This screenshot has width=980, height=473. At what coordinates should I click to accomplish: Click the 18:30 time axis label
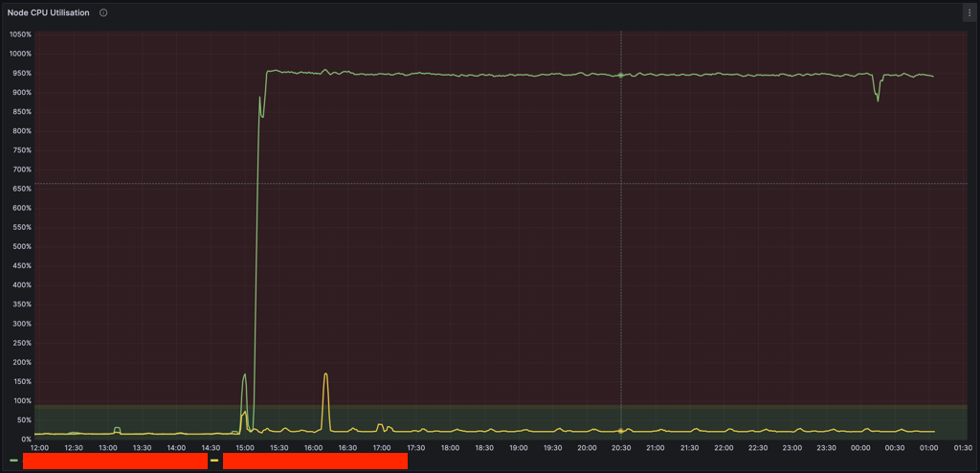pyautogui.click(x=484, y=448)
